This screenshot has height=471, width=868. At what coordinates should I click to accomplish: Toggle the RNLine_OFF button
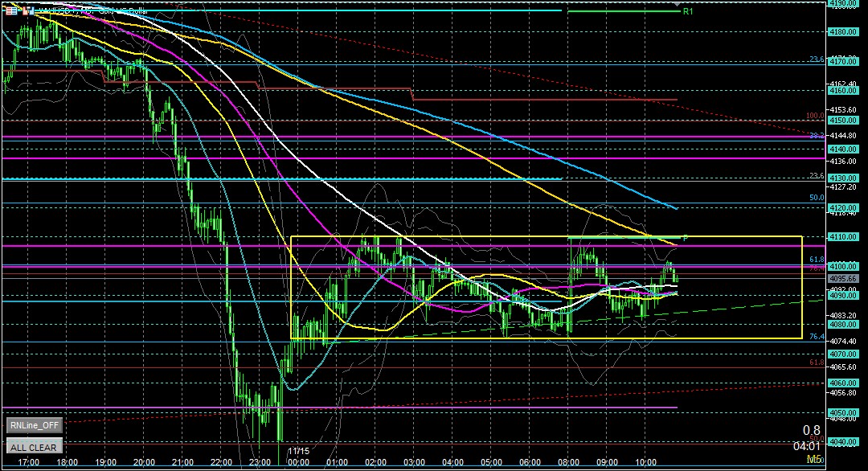click(x=33, y=426)
